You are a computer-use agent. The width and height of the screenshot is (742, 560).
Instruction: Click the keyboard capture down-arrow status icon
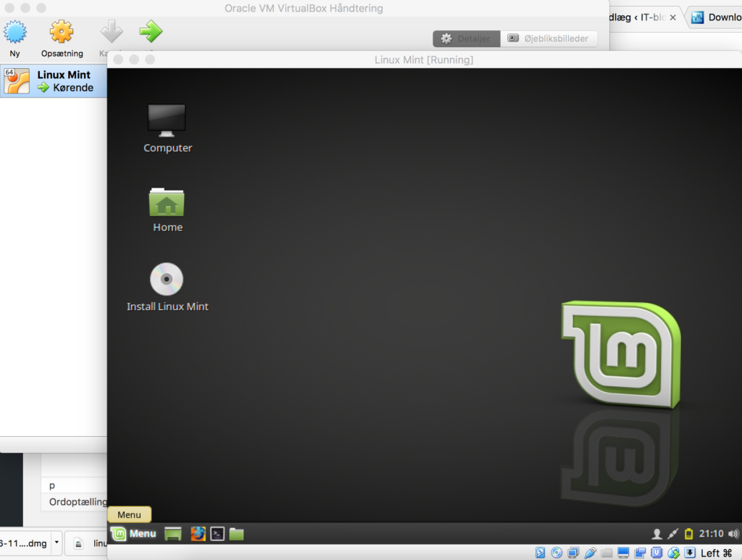(690, 553)
